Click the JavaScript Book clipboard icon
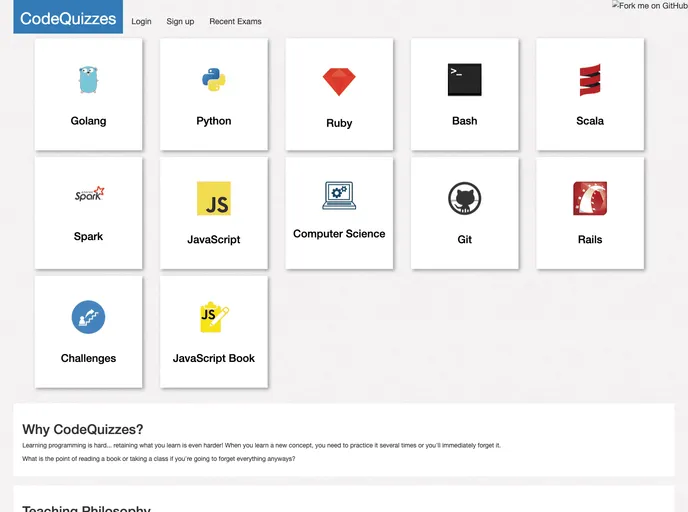This screenshot has width=688, height=512. click(x=215, y=317)
